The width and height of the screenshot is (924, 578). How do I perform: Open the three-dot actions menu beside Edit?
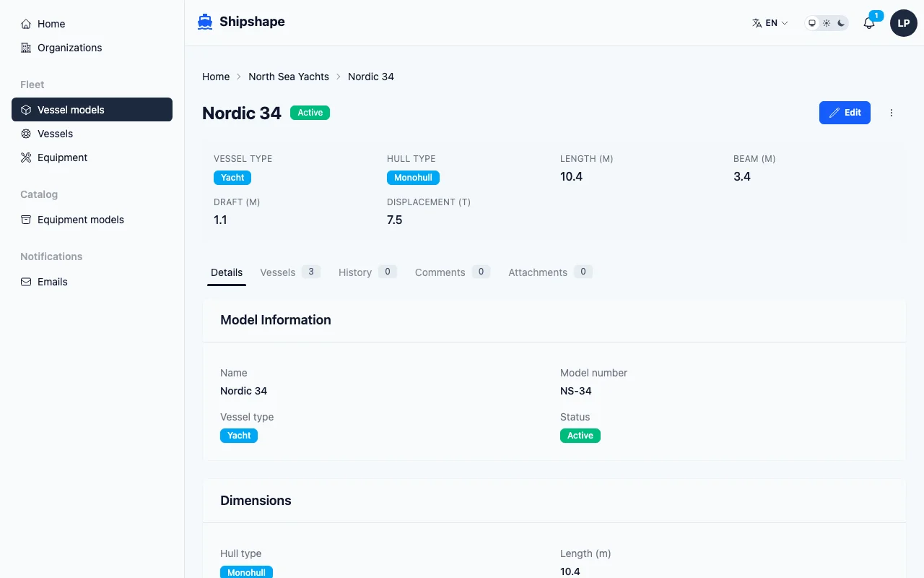[892, 113]
